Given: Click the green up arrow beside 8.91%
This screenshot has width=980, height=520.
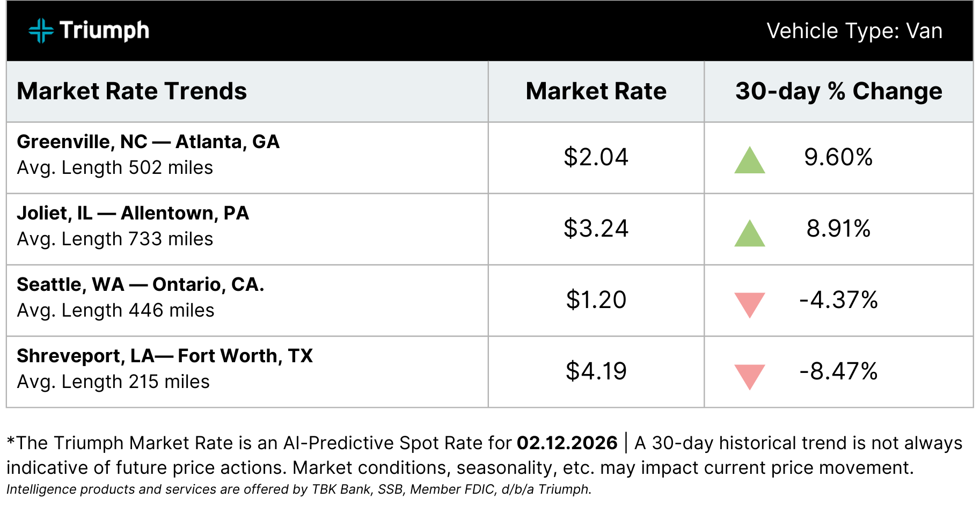Looking at the screenshot, I should [749, 233].
